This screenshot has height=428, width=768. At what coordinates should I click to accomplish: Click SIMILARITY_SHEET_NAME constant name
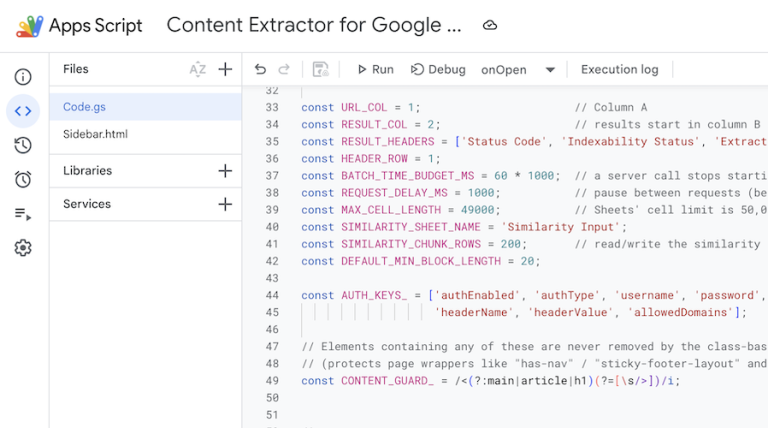click(411, 227)
